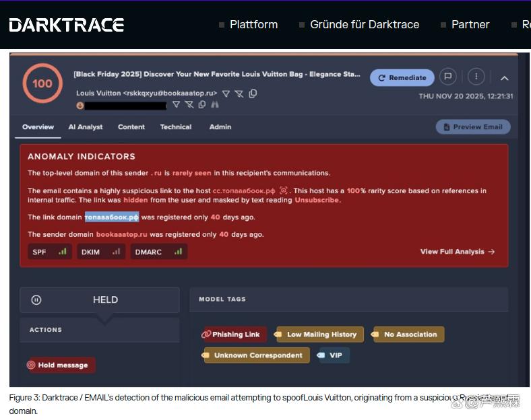The image size is (531, 420).
Task: Click the Darktrace logo
Action: (x=66, y=26)
